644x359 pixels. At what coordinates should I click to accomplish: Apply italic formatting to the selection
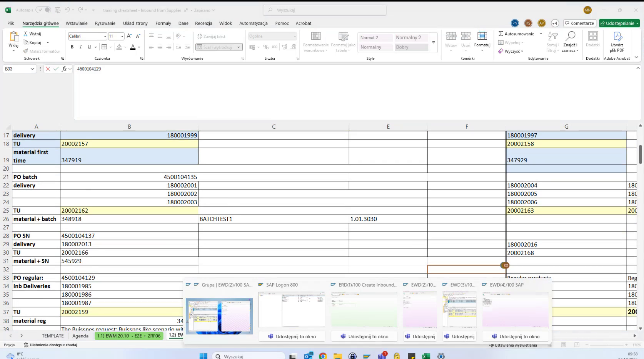(80, 47)
